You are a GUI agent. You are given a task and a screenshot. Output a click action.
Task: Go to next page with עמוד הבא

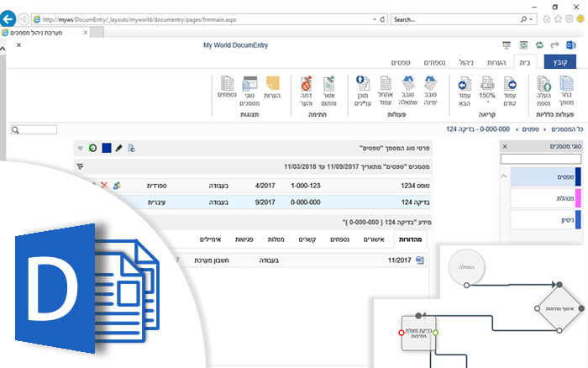point(465,83)
